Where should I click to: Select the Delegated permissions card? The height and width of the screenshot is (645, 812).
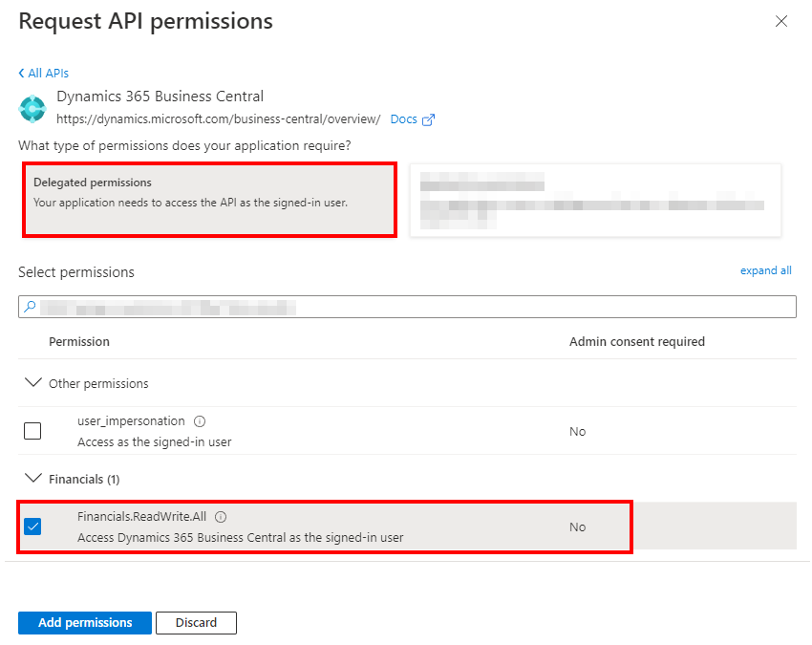tap(210, 200)
